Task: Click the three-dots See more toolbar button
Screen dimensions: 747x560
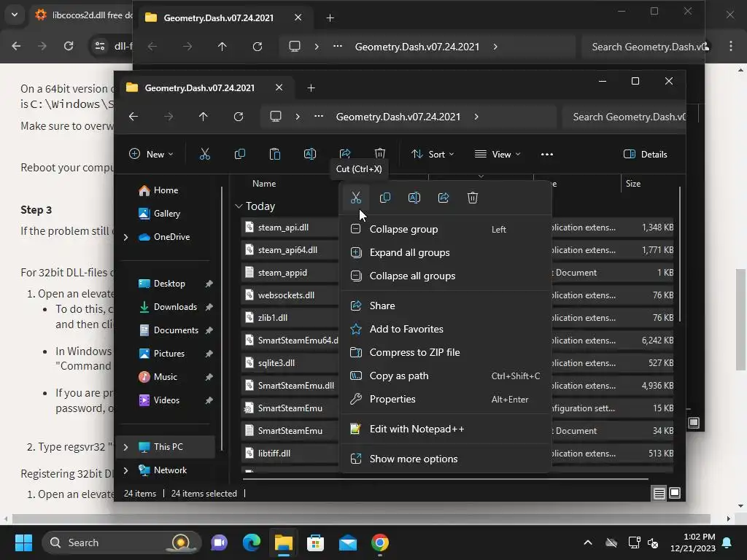Action: tap(547, 154)
